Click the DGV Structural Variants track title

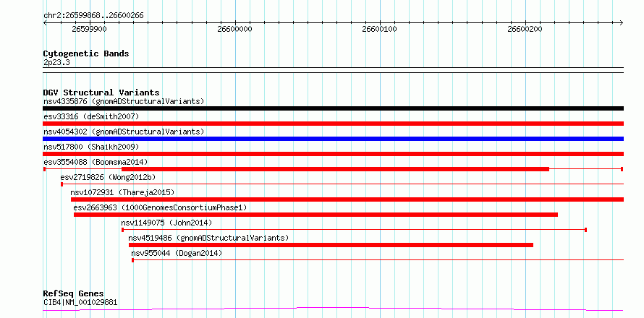tap(101, 93)
